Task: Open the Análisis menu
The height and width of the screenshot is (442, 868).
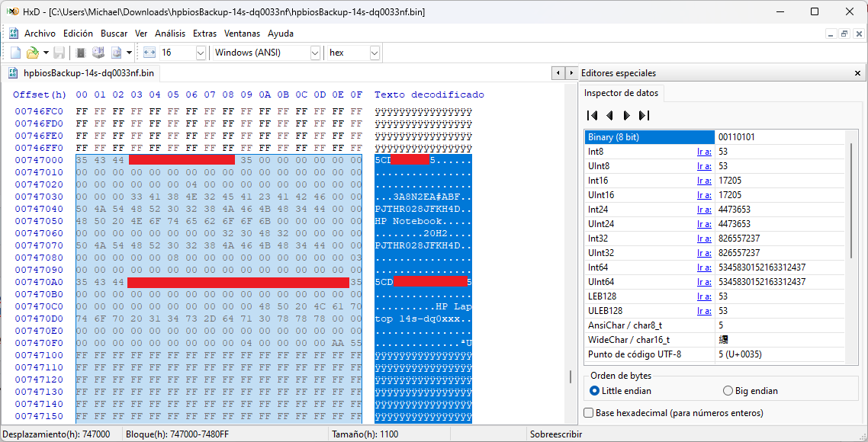Action: 170,34
